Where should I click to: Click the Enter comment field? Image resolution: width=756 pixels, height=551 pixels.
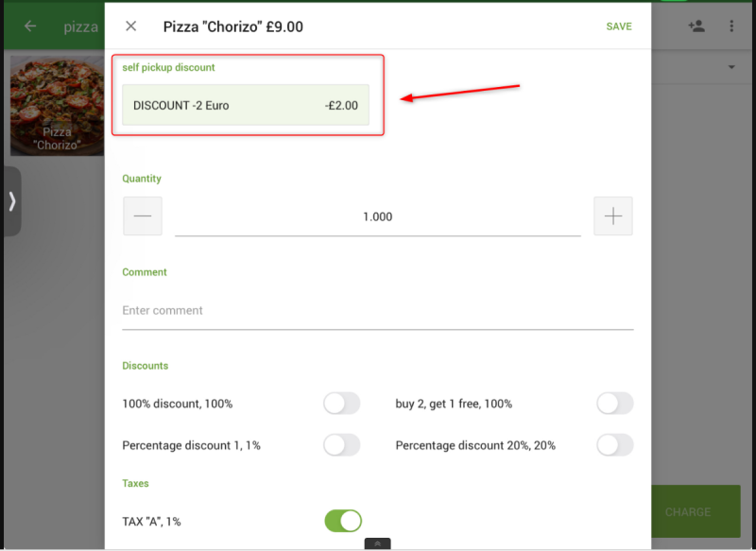coord(377,311)
